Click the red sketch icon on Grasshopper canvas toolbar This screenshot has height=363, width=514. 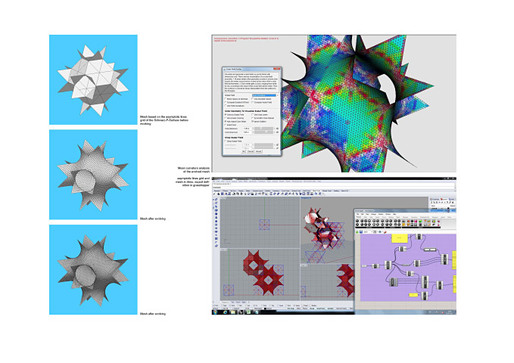click(385, 232)
